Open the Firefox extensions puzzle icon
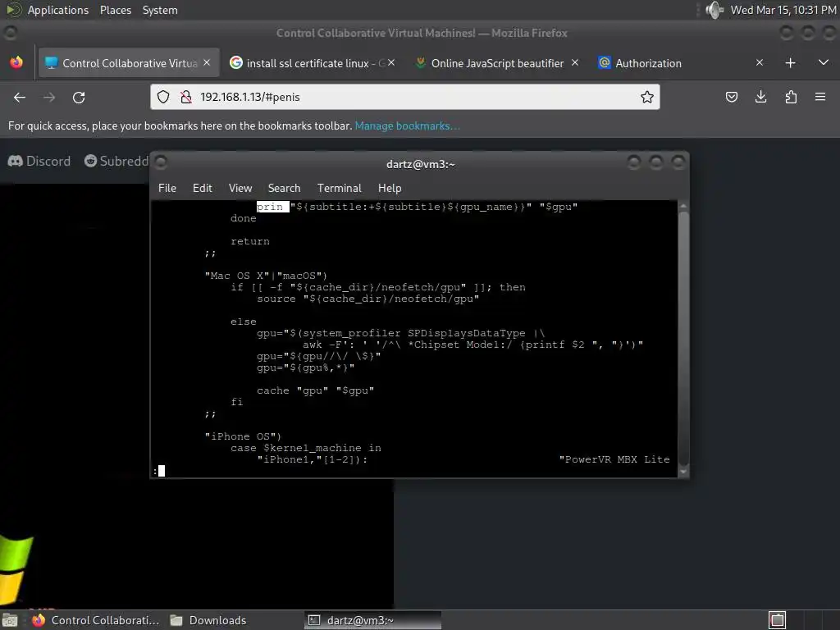Screen dimensions: 840x630 [791, 97]
